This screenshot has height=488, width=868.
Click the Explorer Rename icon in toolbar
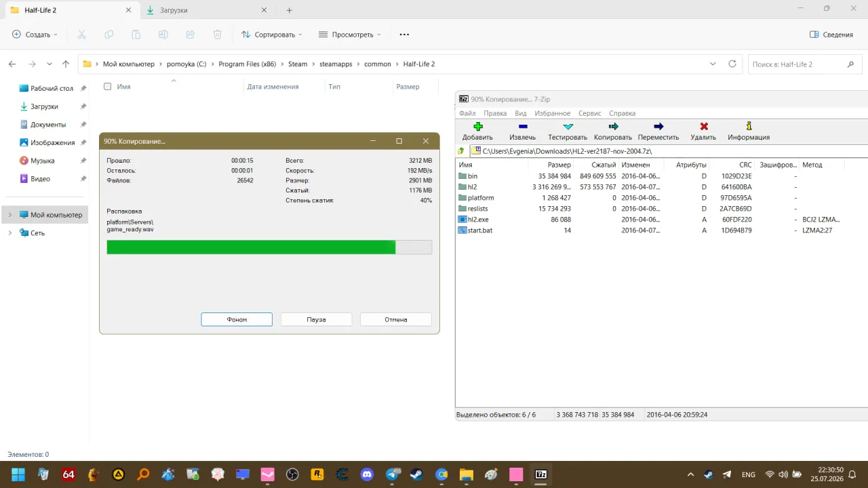(163, 35)
